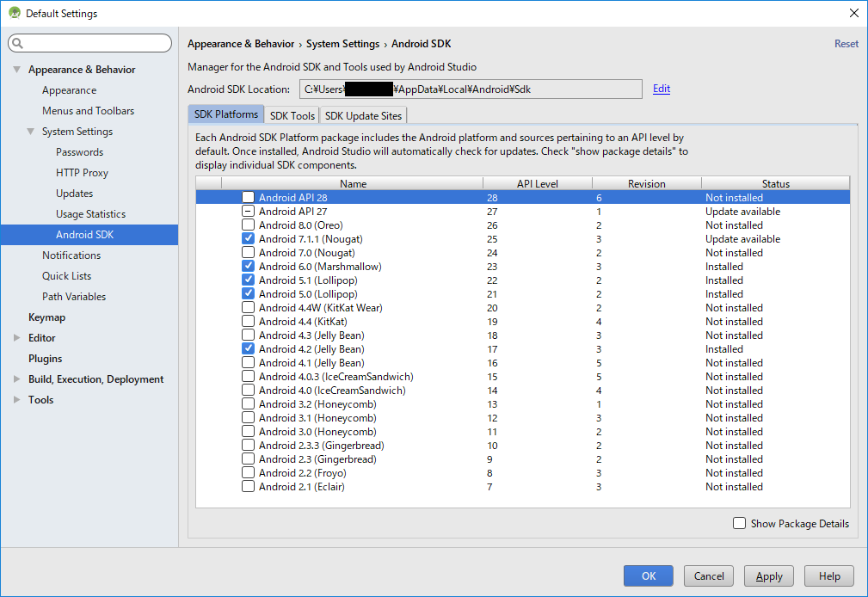Viewport: 868px width, 597px height.
Task: Open the Updates settings page
Action: pos(74,194)
